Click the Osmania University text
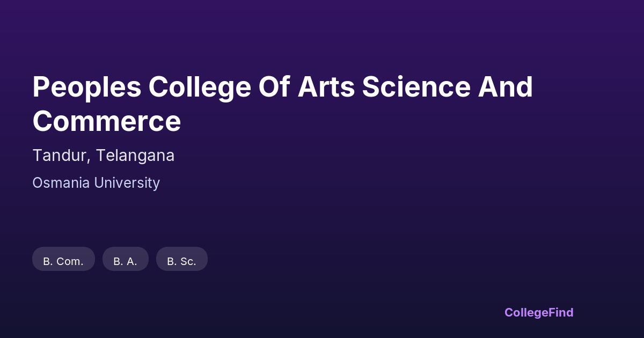Viewport: 644px width, 338px height. tap(96, 183)
